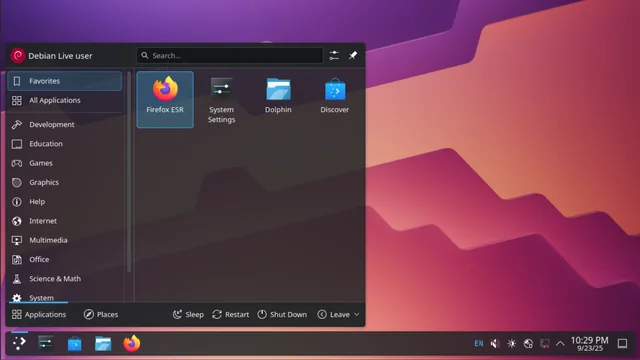The width and height of the screenshot is (640, 360).
Task: Focus the Search field in launcher
Action: (x=230, y=56)
